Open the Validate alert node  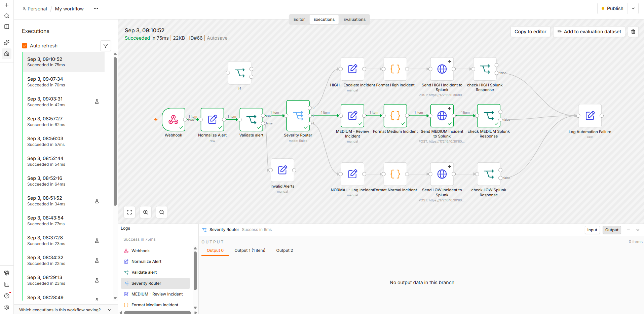pyautogui.click(x=251, y=119)
